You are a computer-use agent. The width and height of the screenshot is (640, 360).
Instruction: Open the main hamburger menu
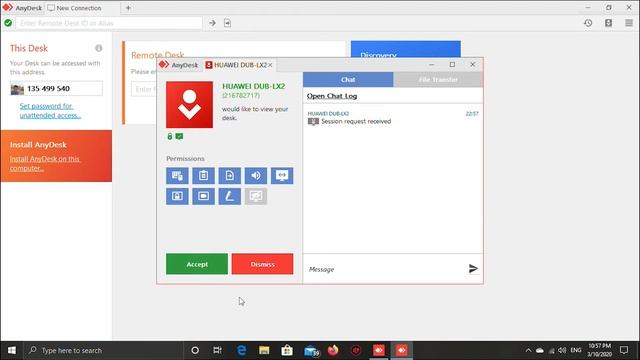click(x=629, y=23)
